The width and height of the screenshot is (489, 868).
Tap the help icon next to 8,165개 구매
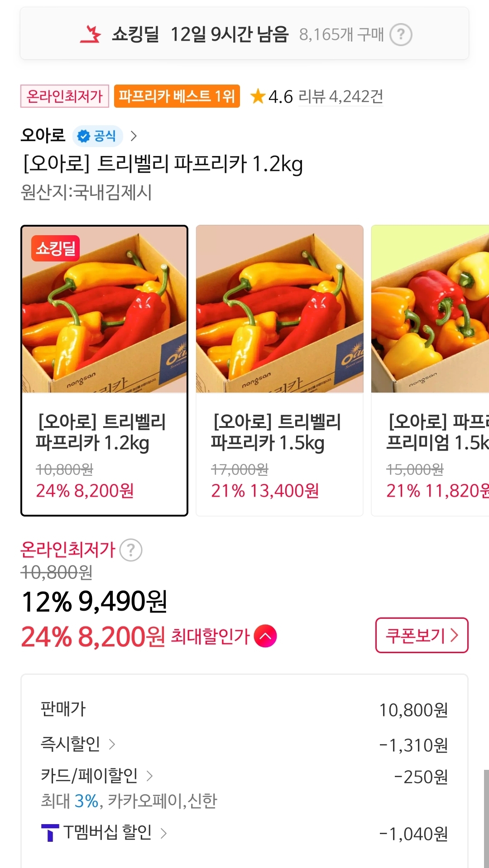(401, 35)
